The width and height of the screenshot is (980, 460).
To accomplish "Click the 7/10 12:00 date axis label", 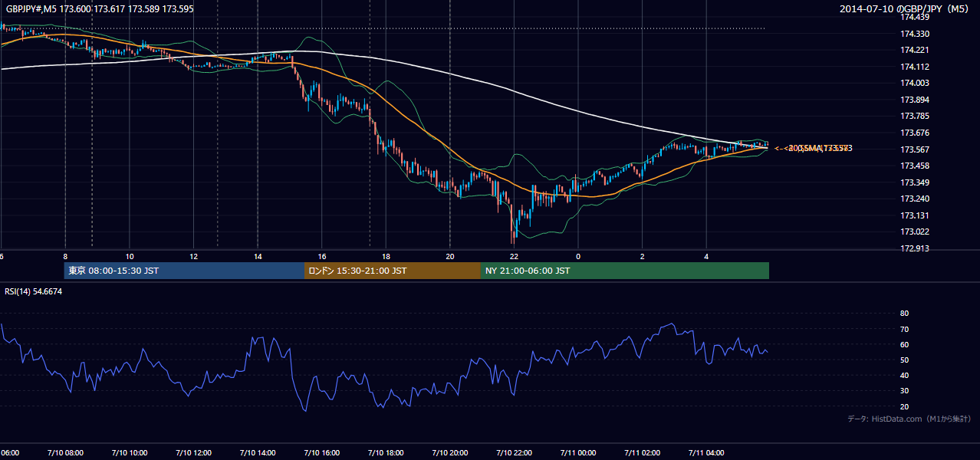I will [x=193, y=453].
